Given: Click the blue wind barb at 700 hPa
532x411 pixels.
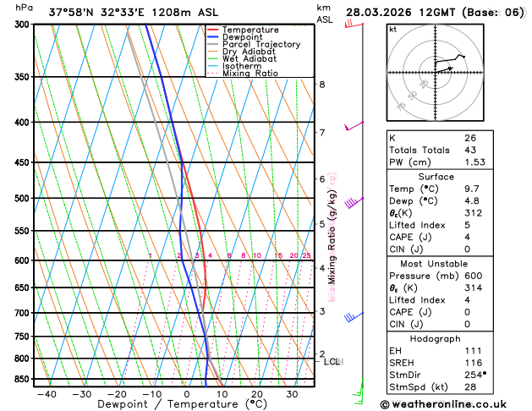Looking at the screenshot, I should (354, 317).
